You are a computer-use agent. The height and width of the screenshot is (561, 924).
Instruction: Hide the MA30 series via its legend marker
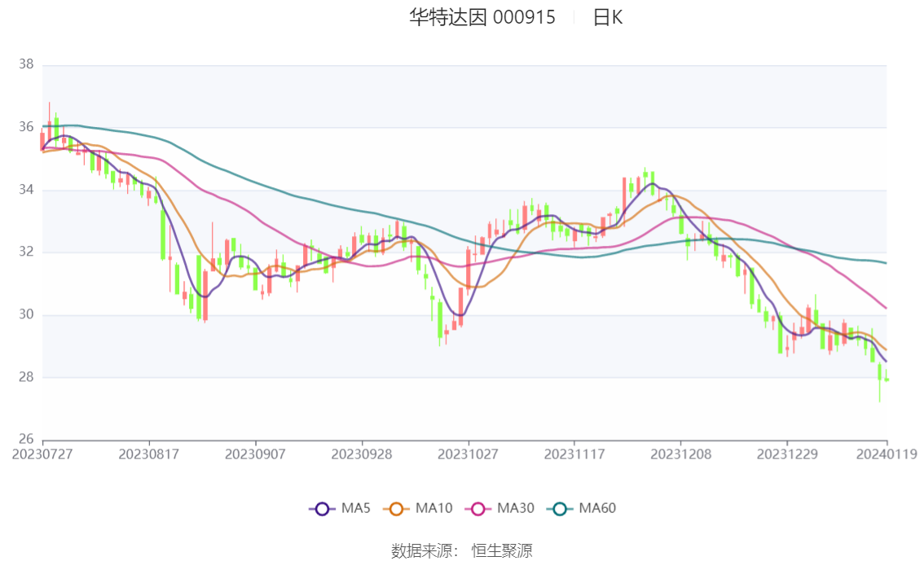478,509
